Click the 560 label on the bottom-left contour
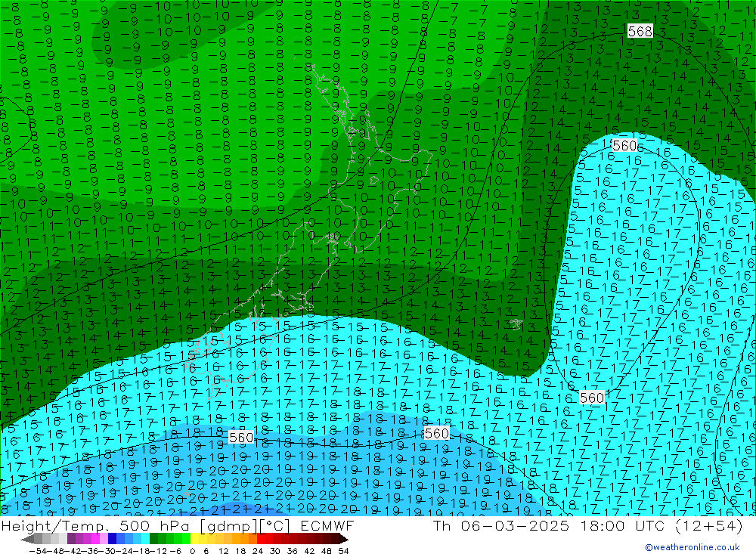The width and height of the screenshot is (756, 554). point(241,438)
